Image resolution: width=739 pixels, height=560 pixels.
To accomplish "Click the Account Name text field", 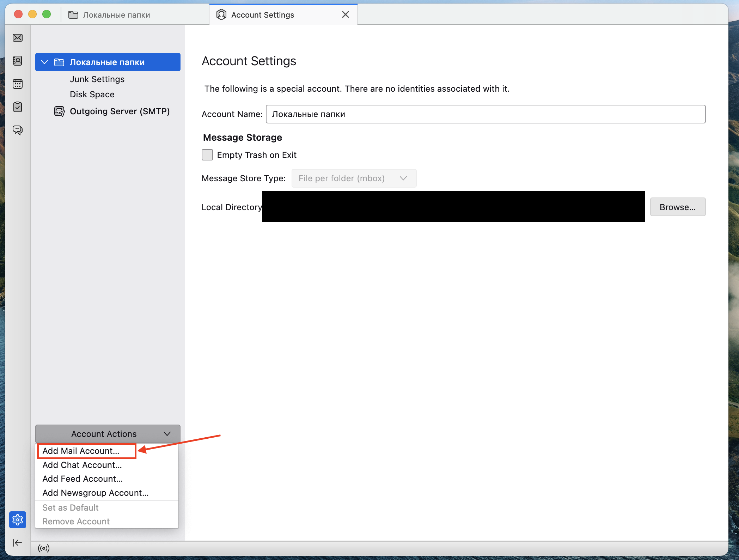I will click(485, 114).
